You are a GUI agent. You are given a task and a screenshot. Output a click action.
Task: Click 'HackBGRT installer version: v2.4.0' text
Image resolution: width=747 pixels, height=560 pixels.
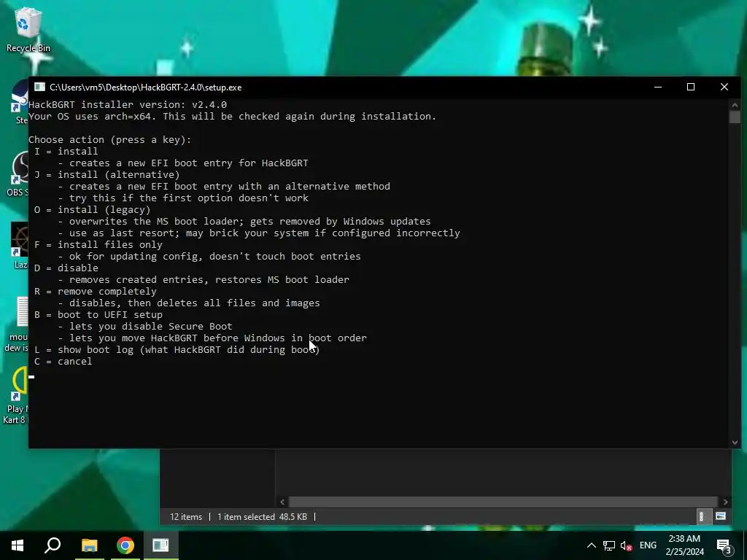pyautogui.click(x=128, y=105)
